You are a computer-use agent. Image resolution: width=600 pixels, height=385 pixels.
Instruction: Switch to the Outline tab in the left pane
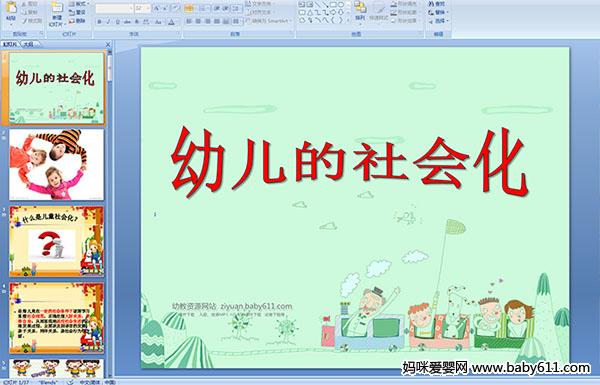[x=28, y=44]
